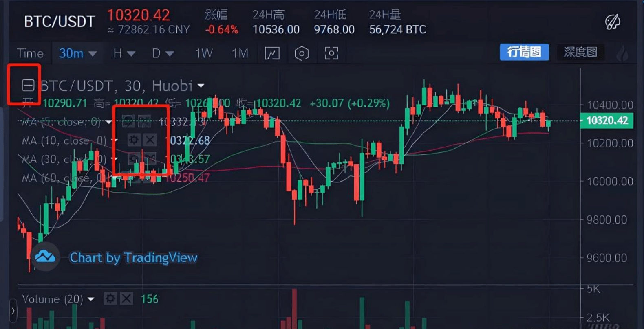Open chart settings hexagon icon
Screen dimensions: 644x329
[302, 53]
